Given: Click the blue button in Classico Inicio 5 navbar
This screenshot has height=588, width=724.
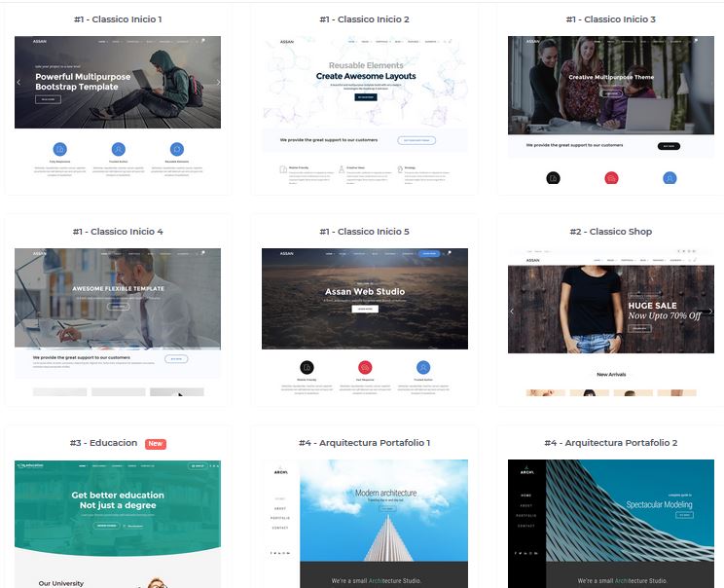Looking at the screenshot, I should tap(429, 254).
